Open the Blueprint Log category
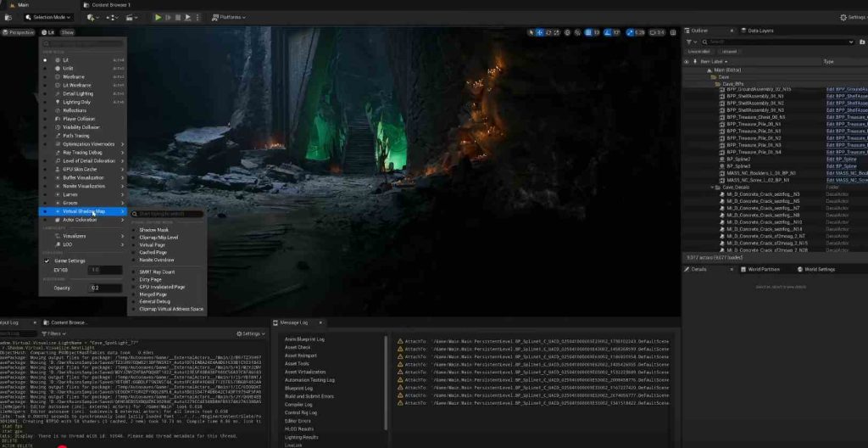Image resolution: width=868 pixels, height=448 pixels. [x=298, y=388]
